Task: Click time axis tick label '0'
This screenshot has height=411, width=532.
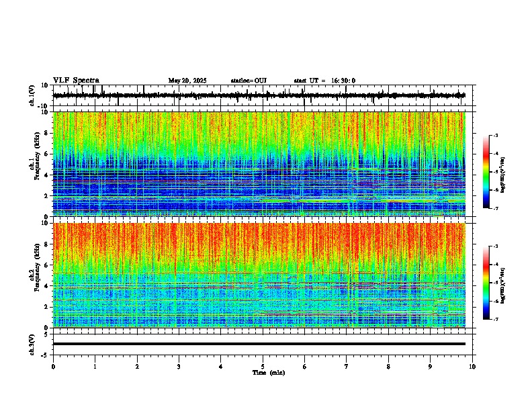Action: 53,367
